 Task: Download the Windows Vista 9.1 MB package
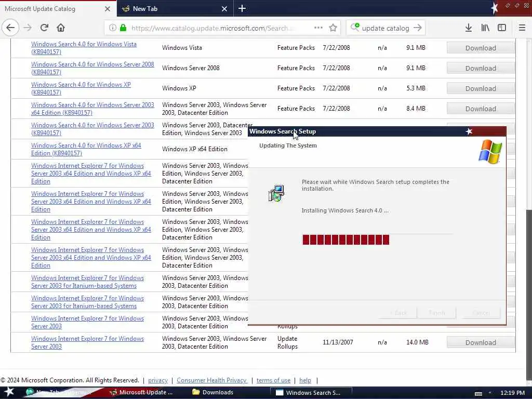[x=481, y=48]
